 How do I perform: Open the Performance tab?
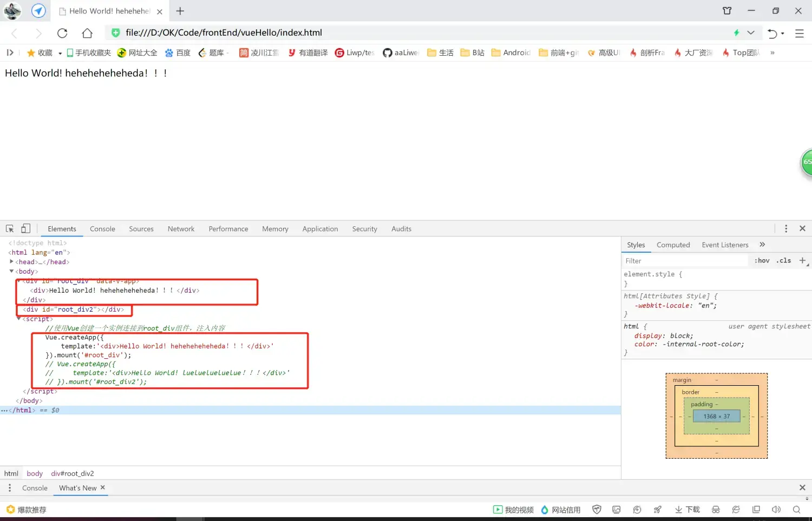pos(228,229)
